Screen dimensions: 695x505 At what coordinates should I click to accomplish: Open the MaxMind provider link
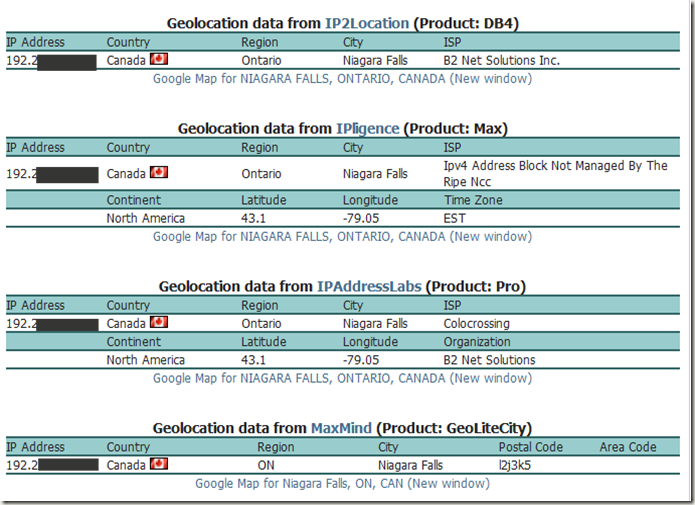[x=341, y=428]
